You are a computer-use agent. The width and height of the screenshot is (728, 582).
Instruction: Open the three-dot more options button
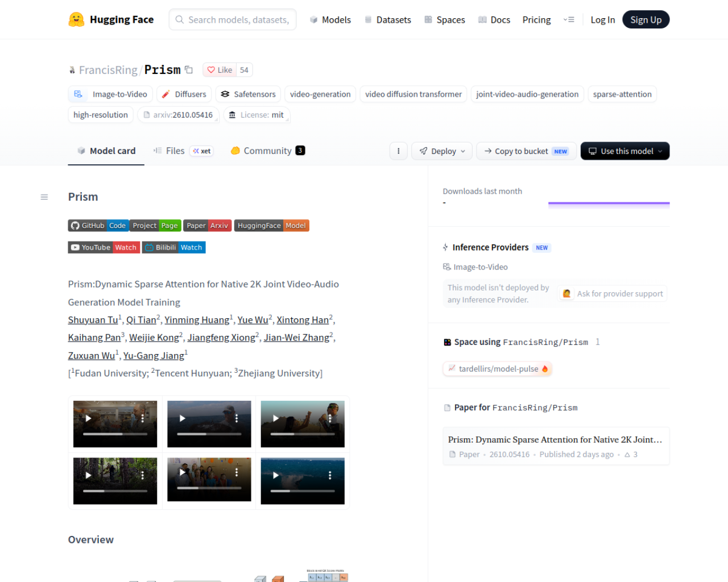[398, 151]
